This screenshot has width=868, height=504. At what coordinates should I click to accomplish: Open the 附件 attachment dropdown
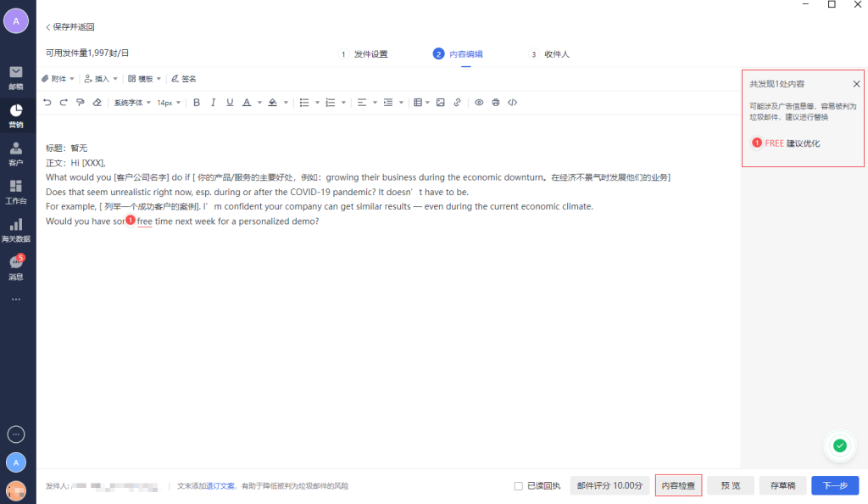click(x=58, y=79)
